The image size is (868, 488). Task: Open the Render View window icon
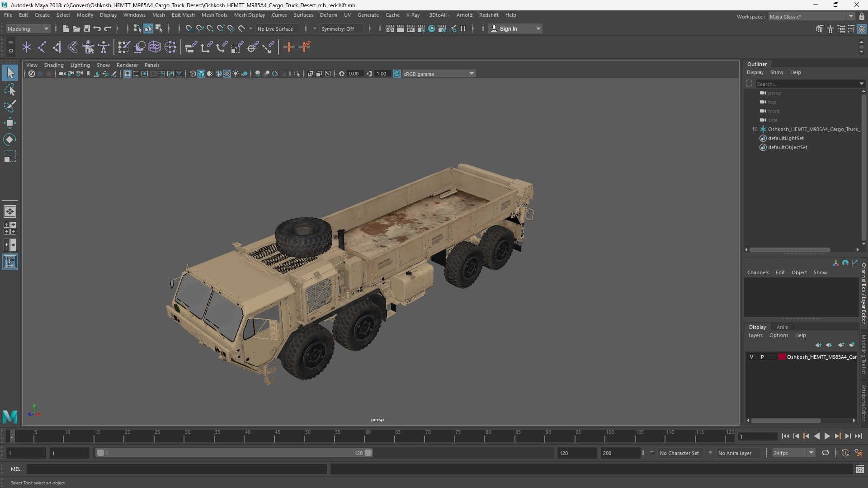coord(390,28)
